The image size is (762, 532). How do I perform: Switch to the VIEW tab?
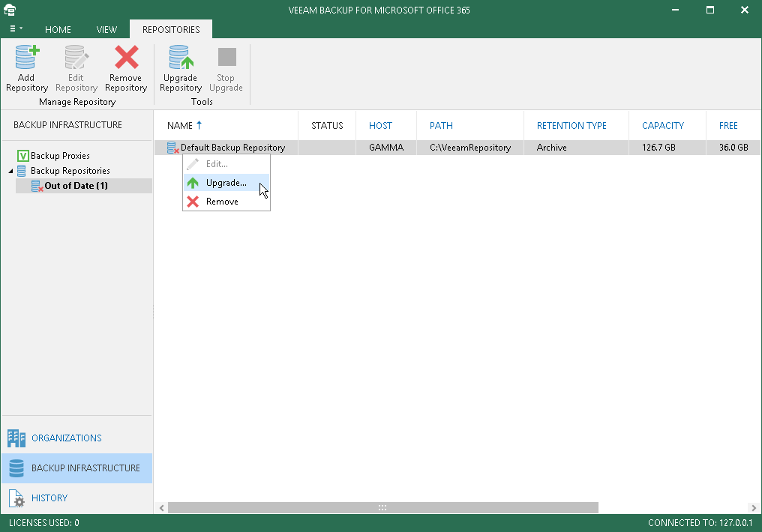[106, 30]
